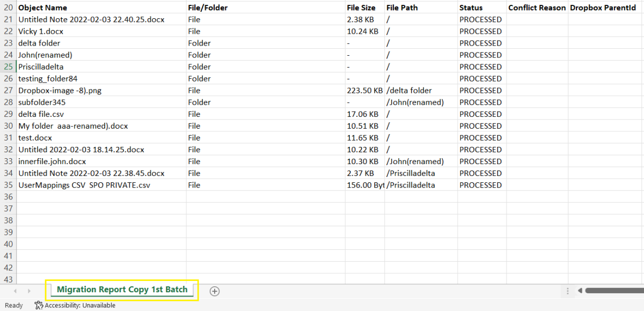Click the New sheet plus icon
This screenshot has width=644, height=311.
click(215, 291)
